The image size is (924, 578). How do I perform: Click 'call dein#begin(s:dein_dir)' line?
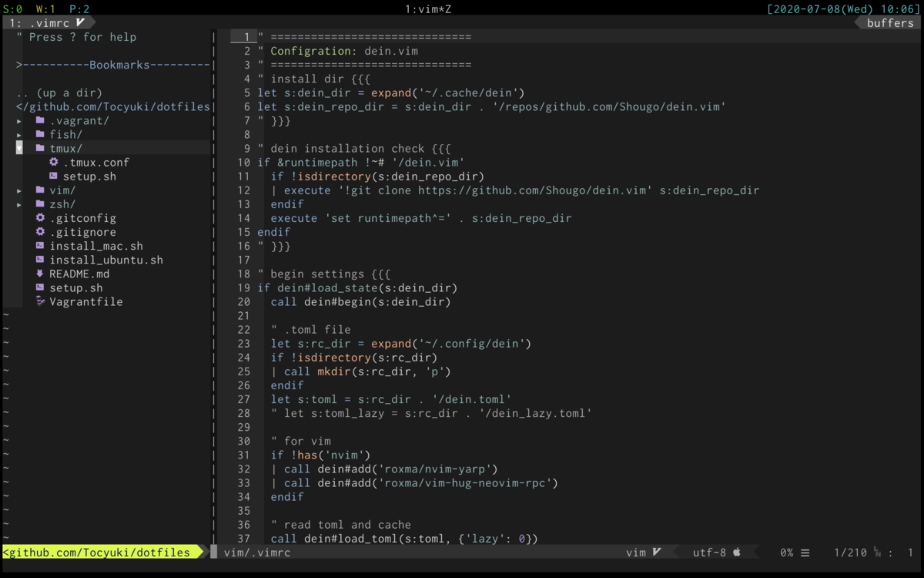point(360,301)
